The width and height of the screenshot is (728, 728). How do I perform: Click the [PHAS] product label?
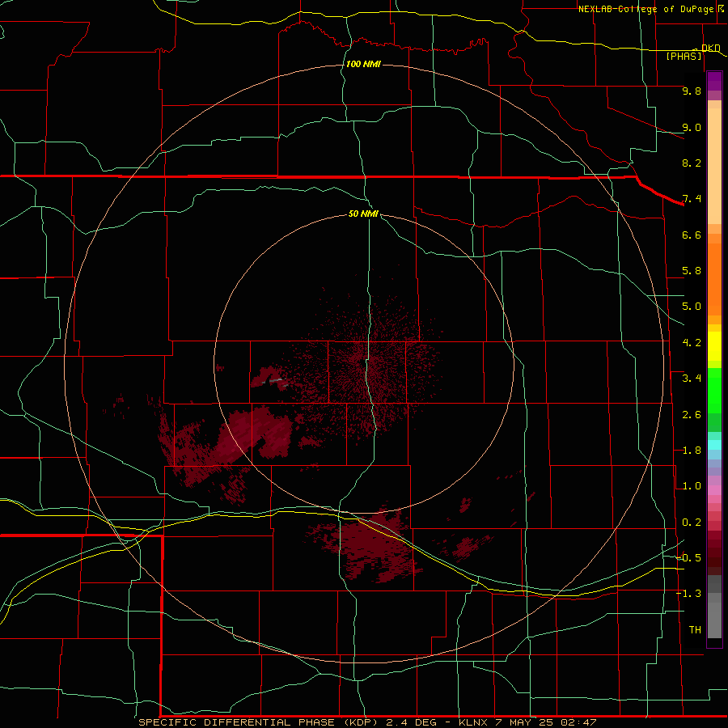point(684,56)
